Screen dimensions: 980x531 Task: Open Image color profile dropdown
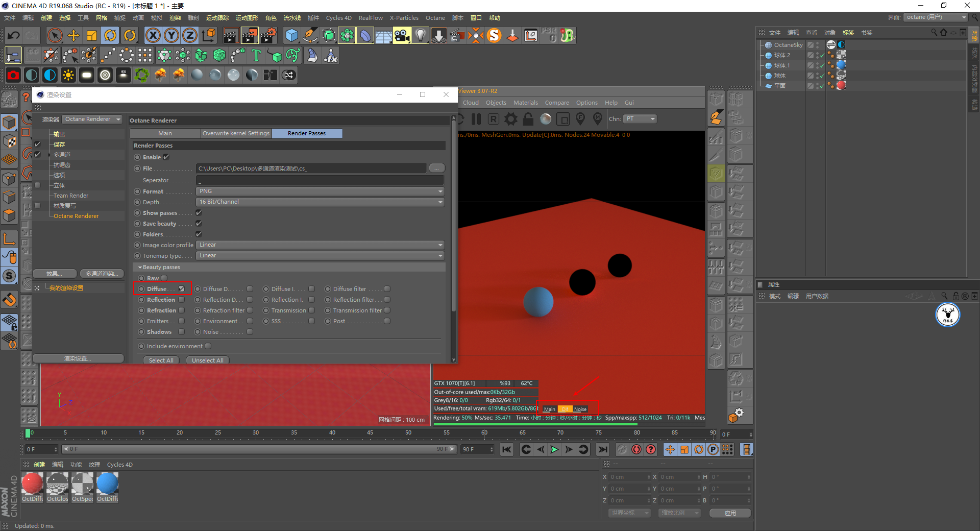tap(320, 245)
